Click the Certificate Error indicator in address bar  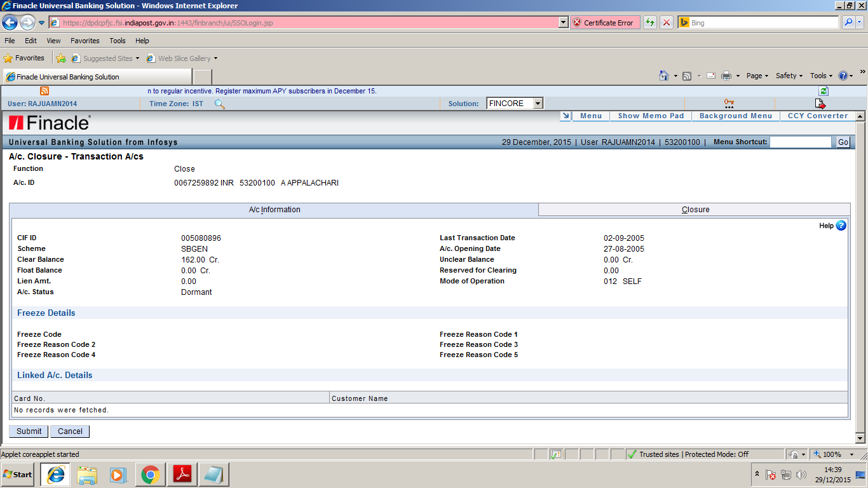click(x=604, y=22)
